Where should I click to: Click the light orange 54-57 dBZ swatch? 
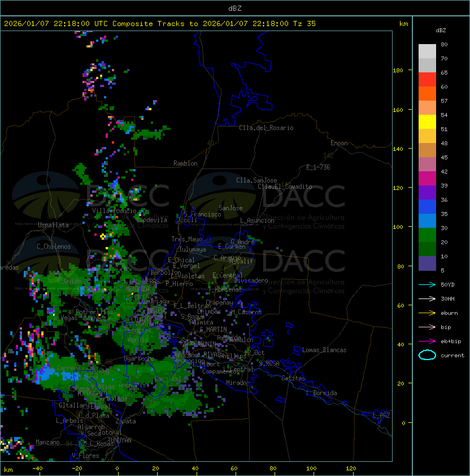(x=427, y=107)
